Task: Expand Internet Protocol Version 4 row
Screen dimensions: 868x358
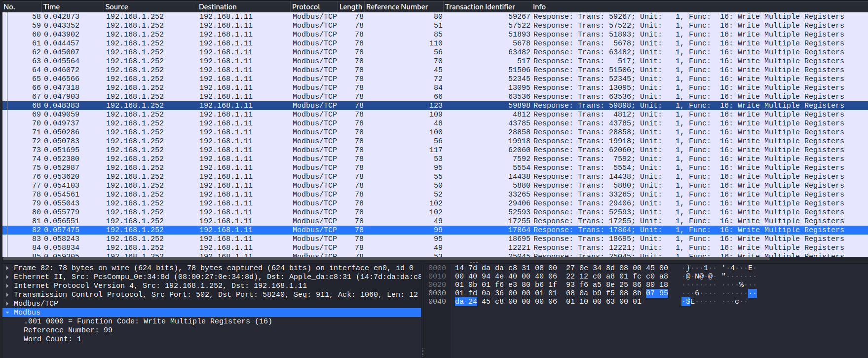Action: point(7,286)
